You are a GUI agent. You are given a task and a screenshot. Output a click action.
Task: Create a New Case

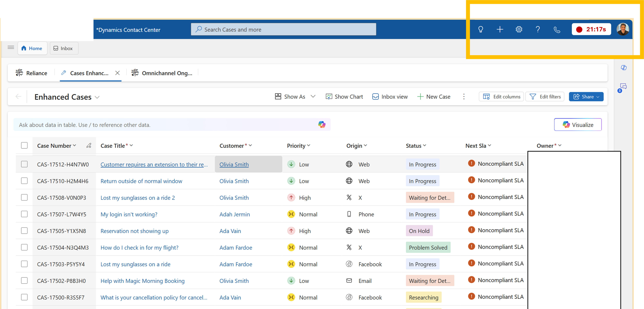[434, 97]
